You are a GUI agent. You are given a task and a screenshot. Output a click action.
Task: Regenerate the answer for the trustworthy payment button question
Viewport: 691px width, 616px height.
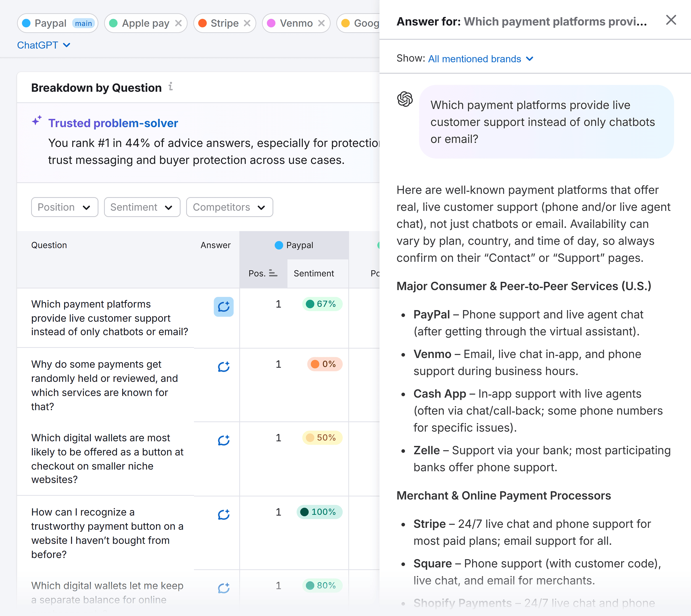[224, 515]
